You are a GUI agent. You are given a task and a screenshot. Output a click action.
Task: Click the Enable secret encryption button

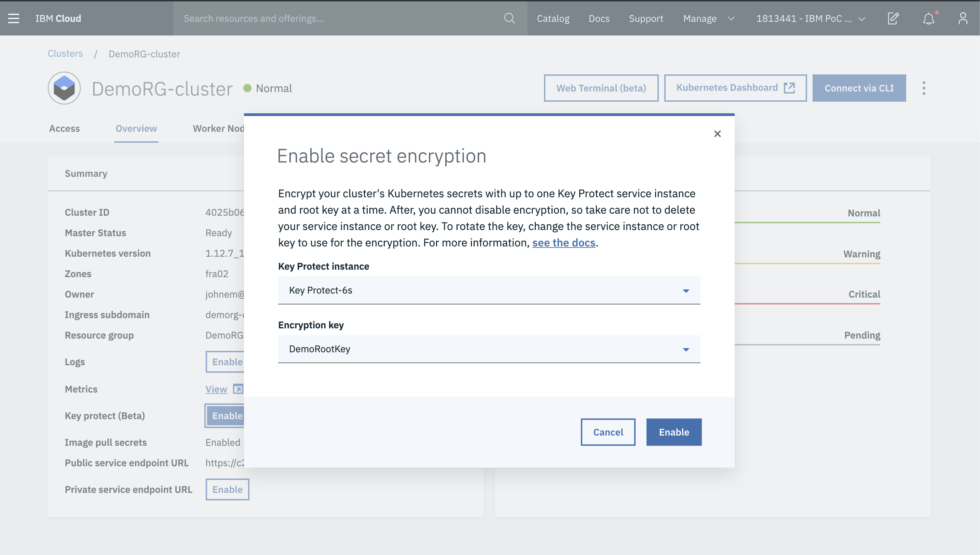674,432
